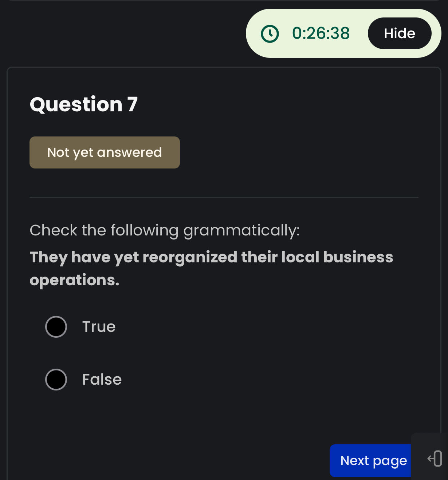448x480 pixels.
Task: Click the 'Check the following grammatically' instruction
Action: [165, 230]
